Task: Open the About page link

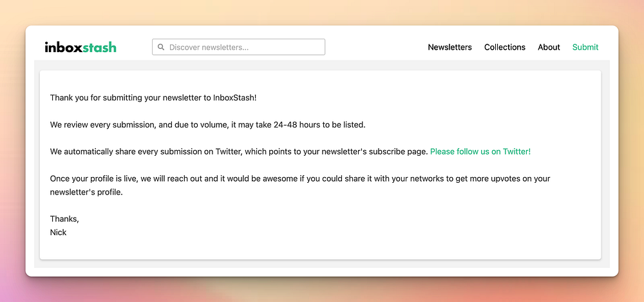Action: [549, 47]
